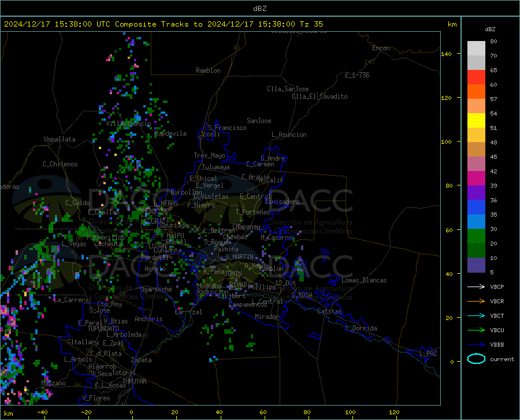The width and height of the screenshot is (520, 420).
Task: Click the TUPUNGATO label on map
Action: point(103,329)
